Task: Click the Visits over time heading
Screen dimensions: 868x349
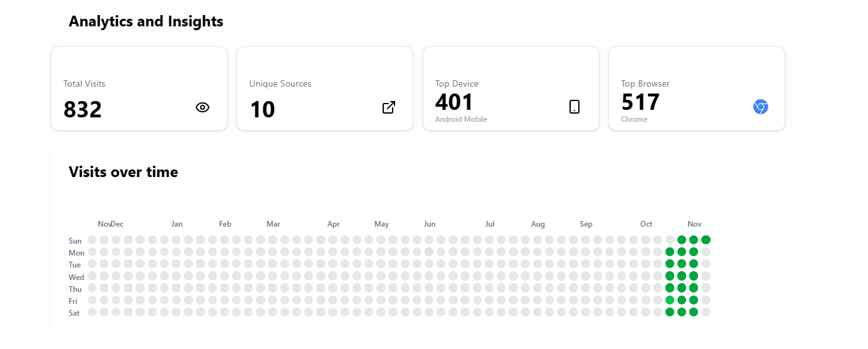Action: point(124,172)
